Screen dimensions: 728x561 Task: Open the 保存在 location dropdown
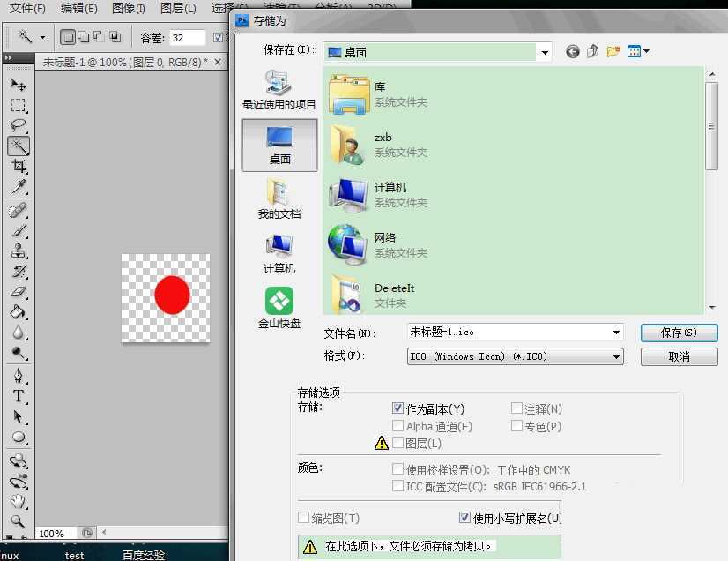coord(544,51)
